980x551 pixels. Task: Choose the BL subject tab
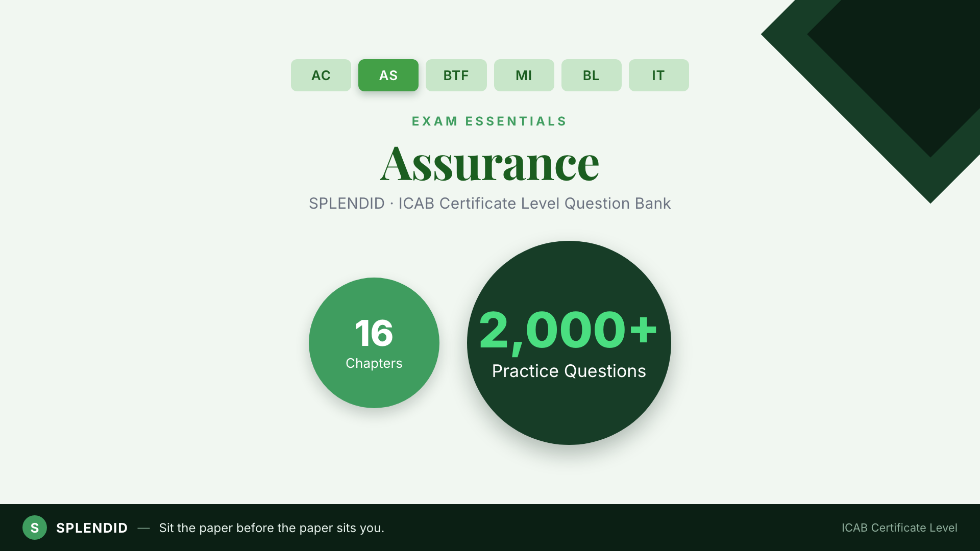591,76
